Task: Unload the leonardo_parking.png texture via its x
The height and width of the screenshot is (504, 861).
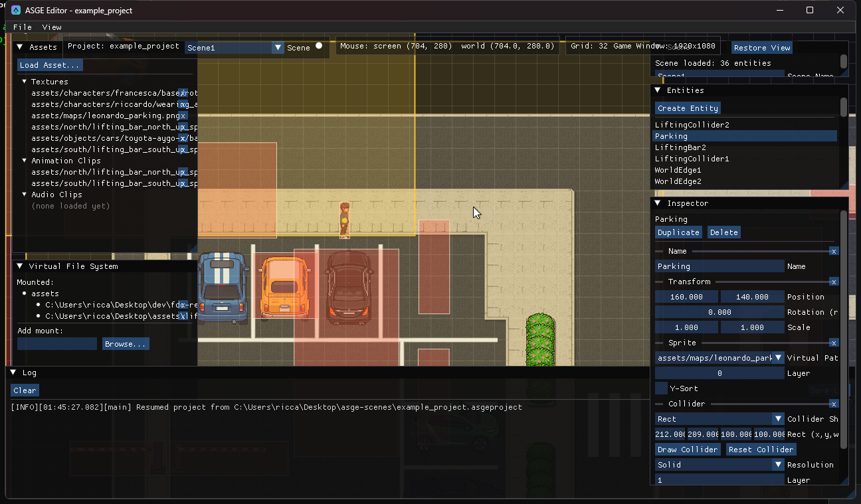Action: coord(183,116)
